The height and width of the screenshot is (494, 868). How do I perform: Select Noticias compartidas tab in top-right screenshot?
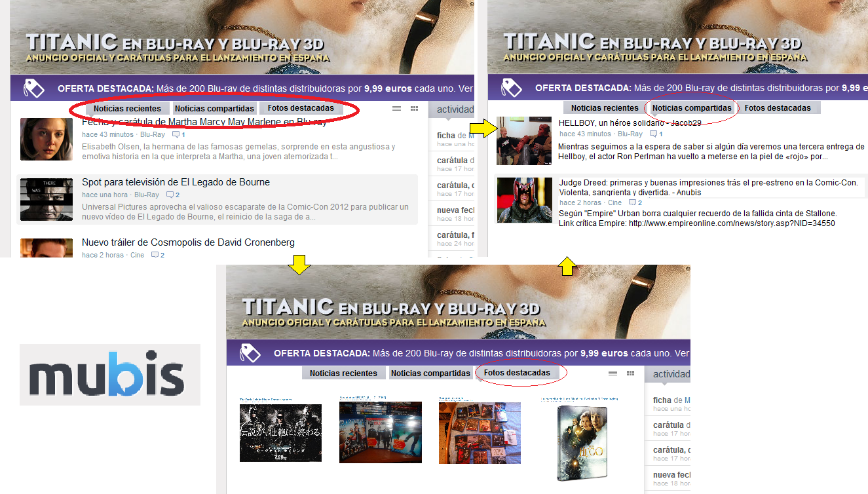point(692,108)
